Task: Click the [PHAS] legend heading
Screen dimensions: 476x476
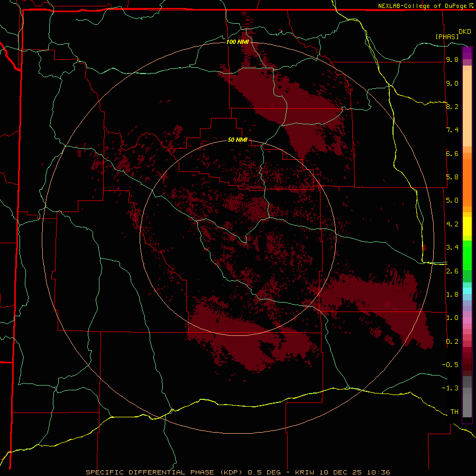Action: (447, 36)
